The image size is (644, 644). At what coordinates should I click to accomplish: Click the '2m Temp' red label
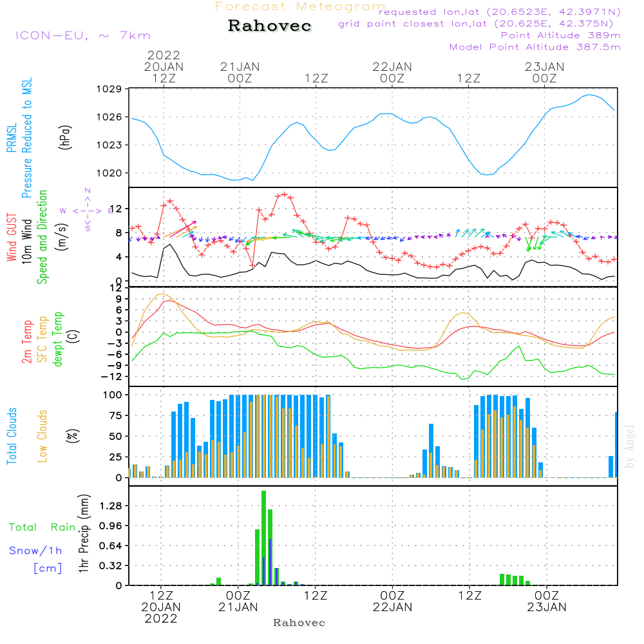coord(27,342)
